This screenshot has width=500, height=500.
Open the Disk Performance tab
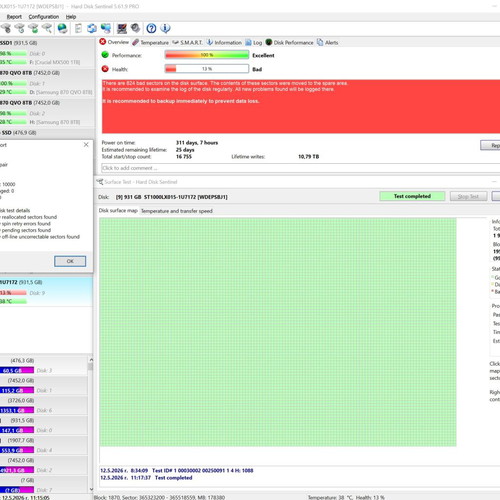pos(289,42)
